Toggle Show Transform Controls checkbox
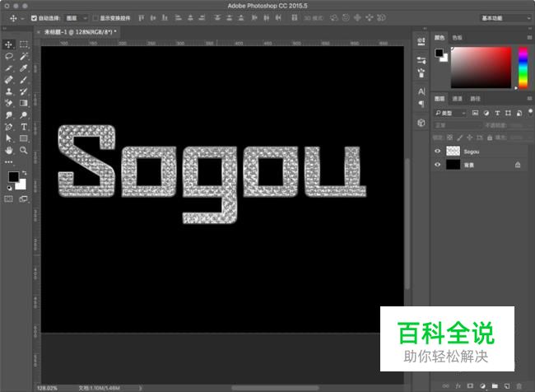 pyautogui.click(x=95, y=18)
